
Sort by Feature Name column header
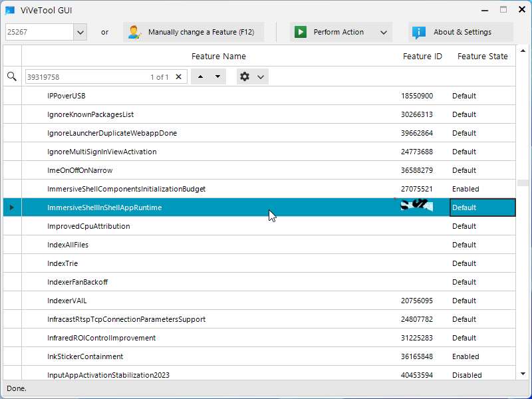(218, 57)
